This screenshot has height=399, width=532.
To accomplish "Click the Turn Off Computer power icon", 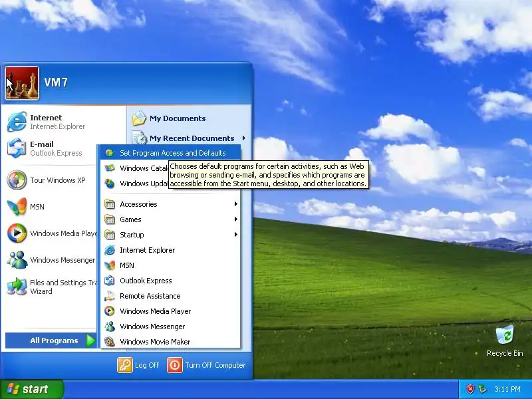I will pos(175,365).
